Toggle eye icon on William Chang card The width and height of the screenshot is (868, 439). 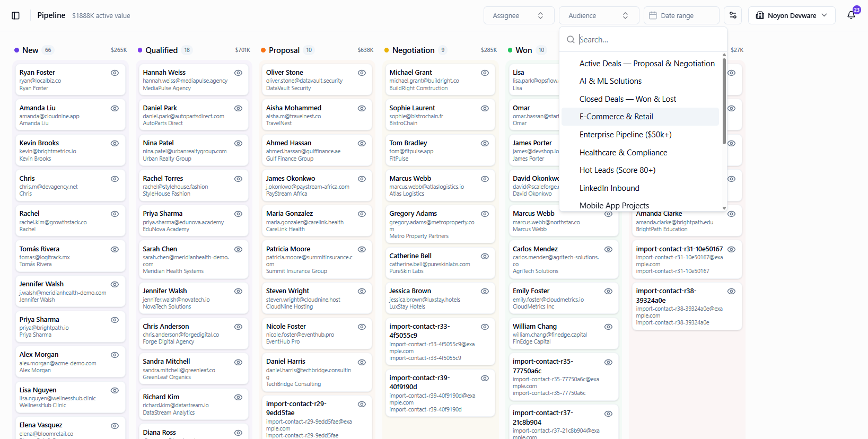click(608, 327)
